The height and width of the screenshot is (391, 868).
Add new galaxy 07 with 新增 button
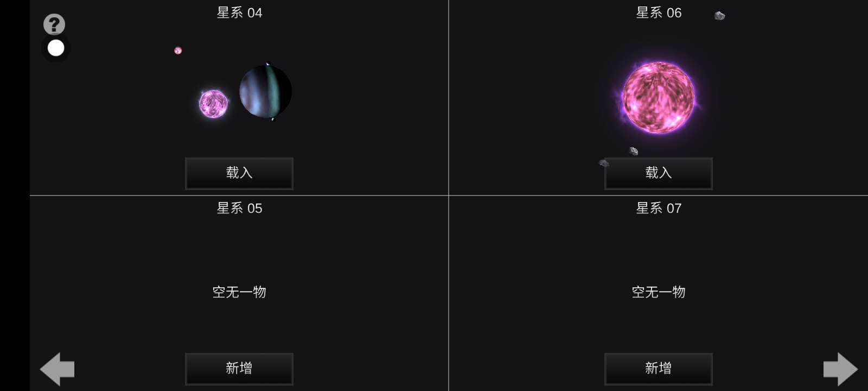pyautogui.click(x=659, y=369)
